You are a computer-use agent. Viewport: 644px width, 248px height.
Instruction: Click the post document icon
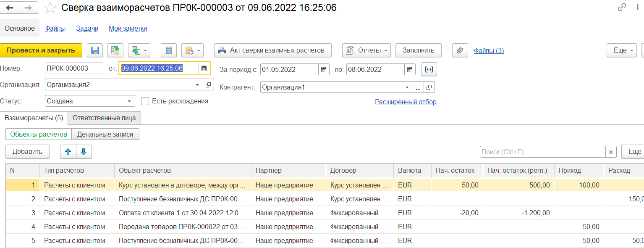coord(115,50)
